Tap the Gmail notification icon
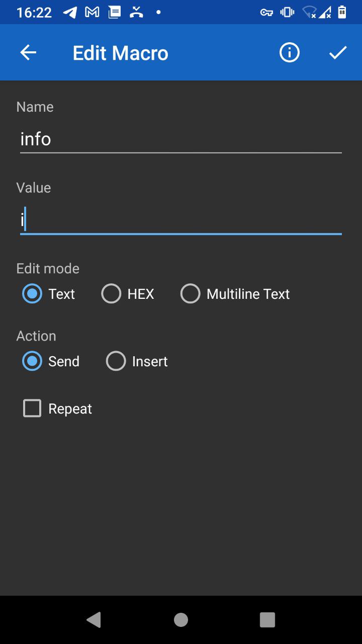 [x=92, y=12]
